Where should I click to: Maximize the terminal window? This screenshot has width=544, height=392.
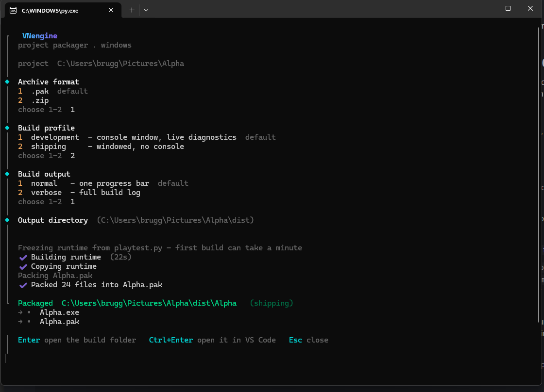click(x=508, y=8)
